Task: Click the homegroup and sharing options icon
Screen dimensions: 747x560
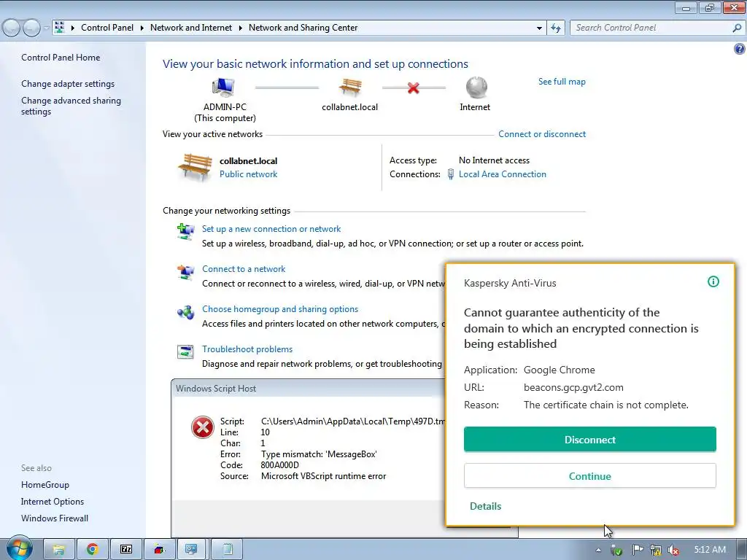Action: tap(186, 312)
